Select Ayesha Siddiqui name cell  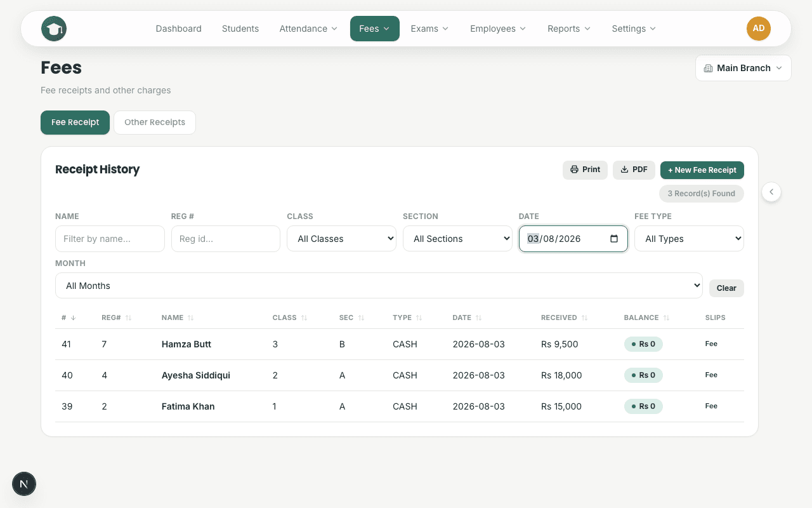[196, 375]
